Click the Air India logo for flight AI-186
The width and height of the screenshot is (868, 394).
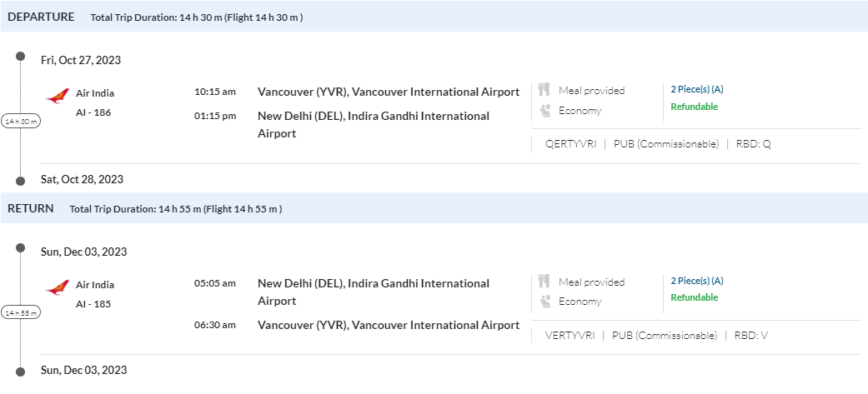pos(57,97)
